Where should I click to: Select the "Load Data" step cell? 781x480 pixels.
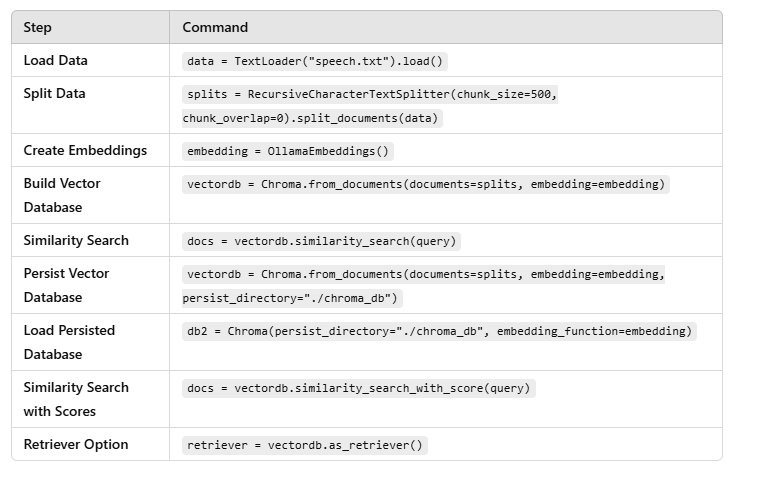tap(56, 60)
